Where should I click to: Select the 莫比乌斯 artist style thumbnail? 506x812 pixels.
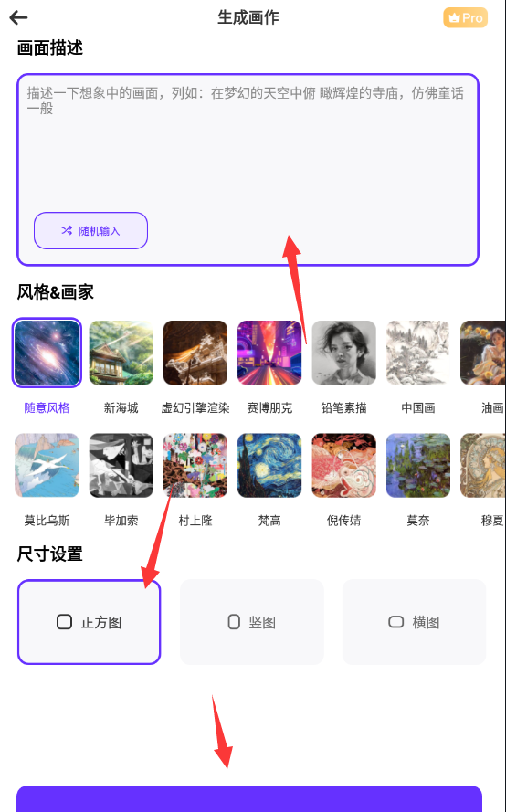(47, 465)
